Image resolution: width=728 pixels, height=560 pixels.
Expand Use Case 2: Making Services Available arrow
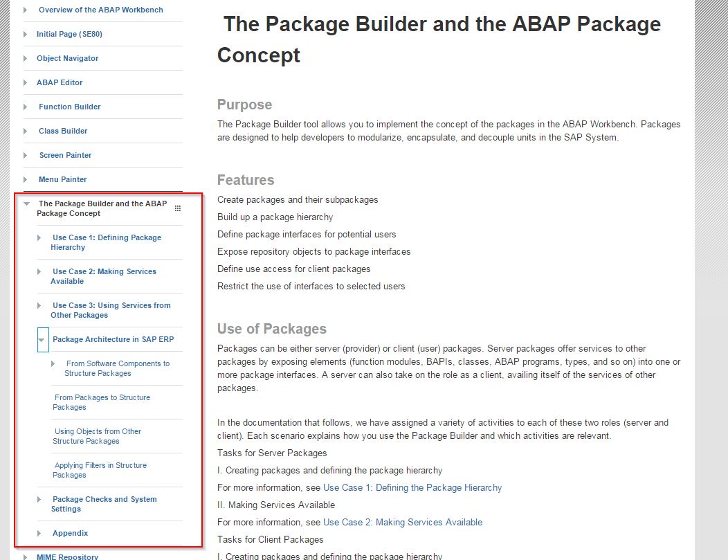tap(39, 272)
